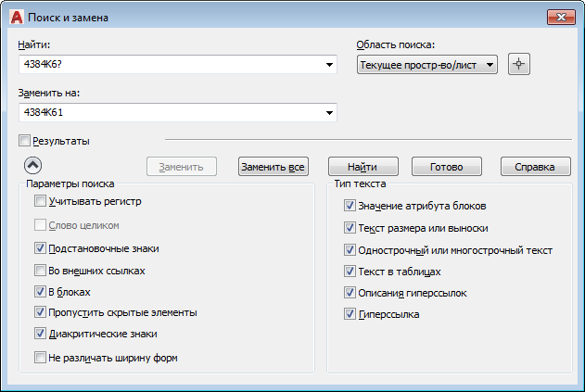Click the AutoCAD logo in the title bar
This screenshot has height=392, width=585.
click(x=16, y=18)
